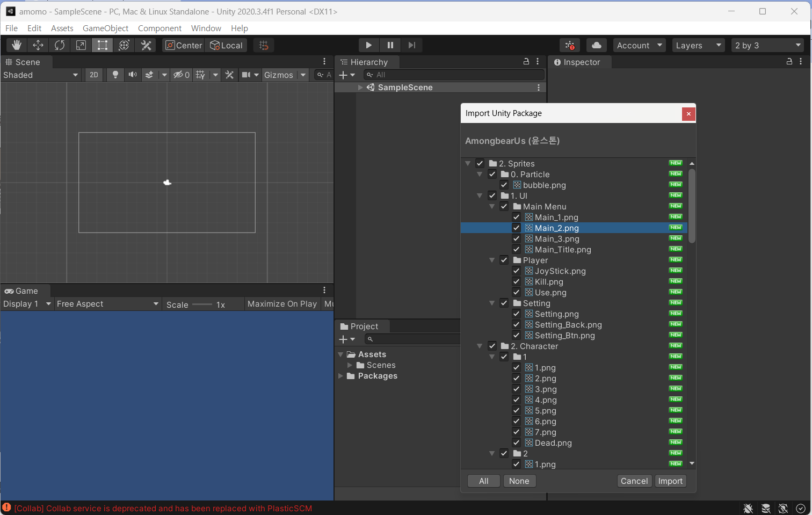Open custom editor tools icon
Image resolution: width=812 pixels, height=515 pixels.
146,45
